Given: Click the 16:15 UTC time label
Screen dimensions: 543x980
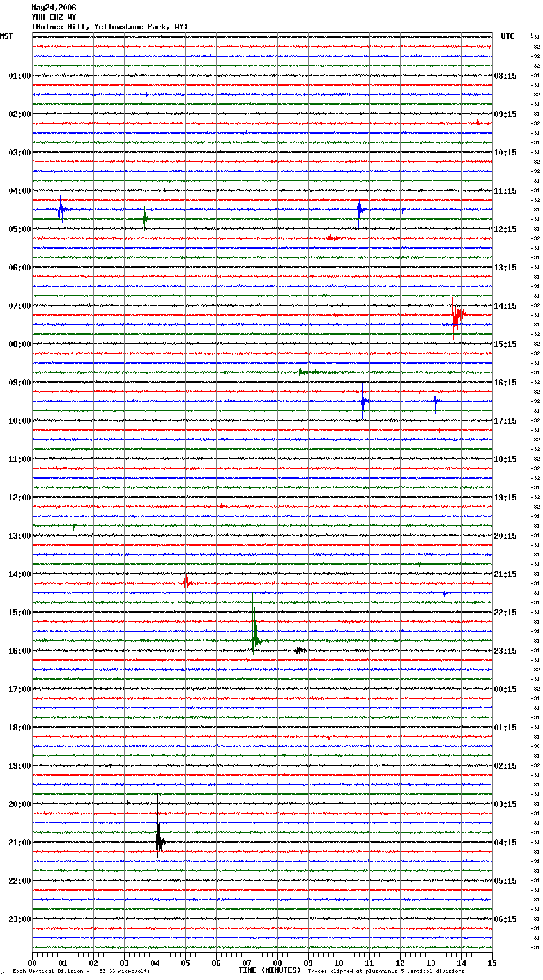Looking at the screenshot, I should pos(505,383).
